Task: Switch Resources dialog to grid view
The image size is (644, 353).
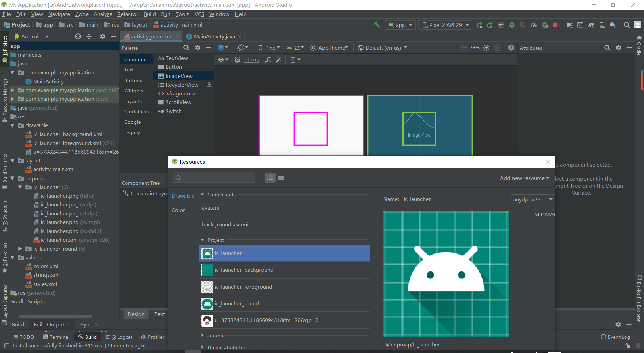Action: click(281, 178)
